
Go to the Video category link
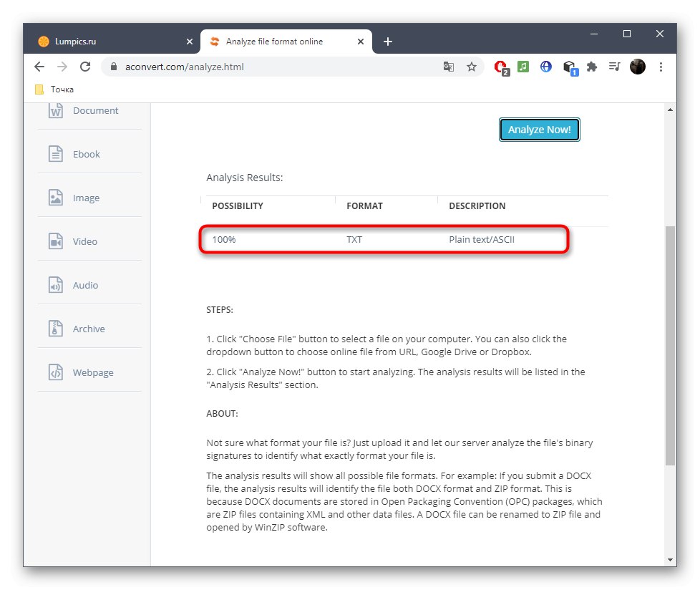(x=85, y=241)
